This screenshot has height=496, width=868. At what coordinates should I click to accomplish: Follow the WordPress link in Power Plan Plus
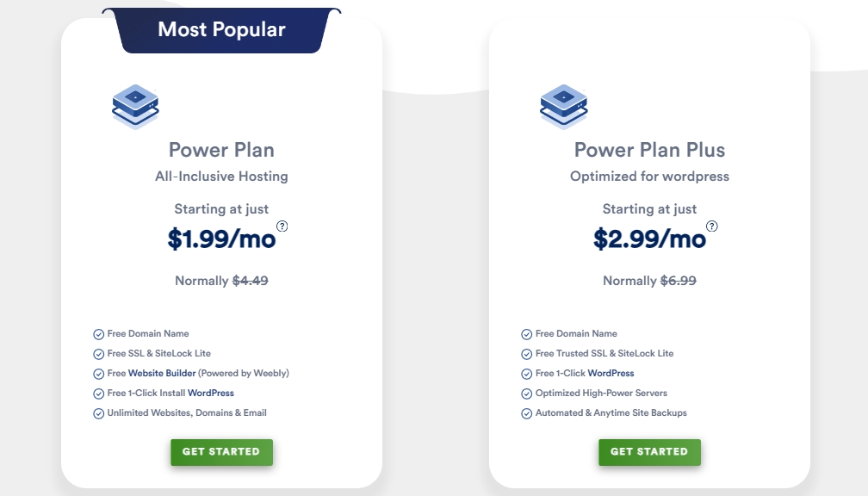pyautogui.click(x=611, y=374)
